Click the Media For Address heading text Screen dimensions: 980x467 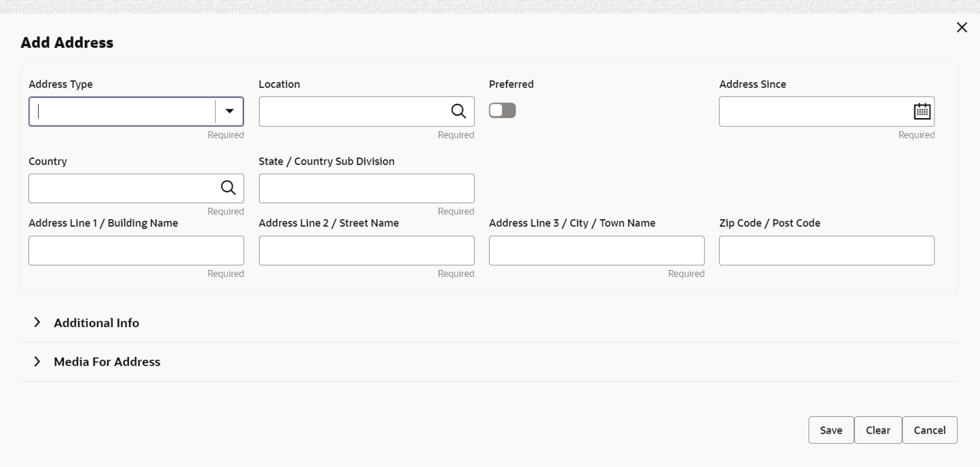[107, 362]
